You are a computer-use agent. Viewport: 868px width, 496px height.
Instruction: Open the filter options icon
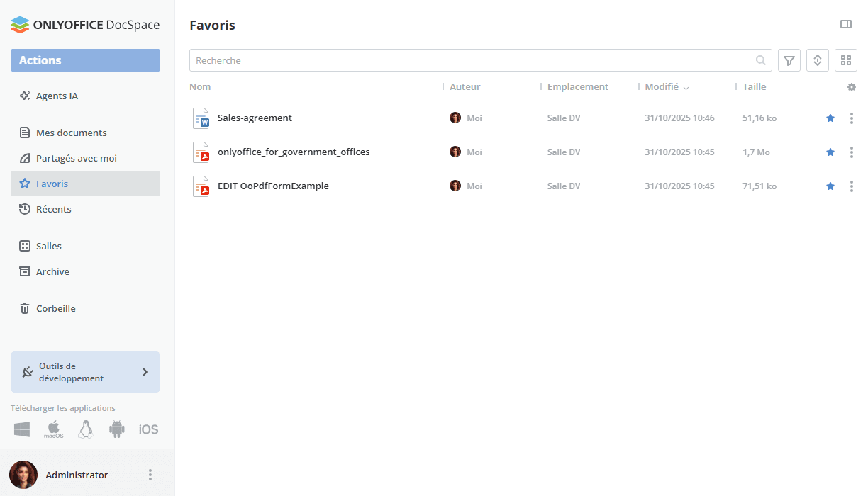pyautogui.click(x=789, y=60)
